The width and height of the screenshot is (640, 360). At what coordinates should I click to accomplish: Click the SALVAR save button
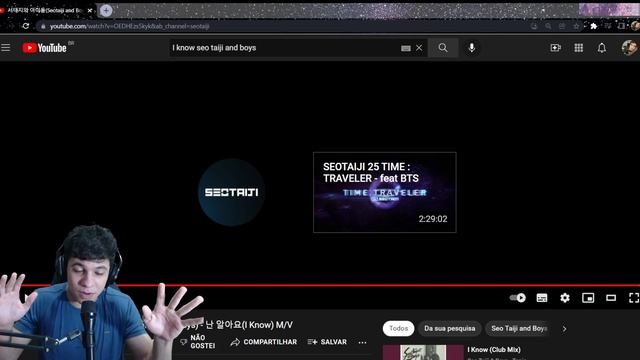coord(327,342)
